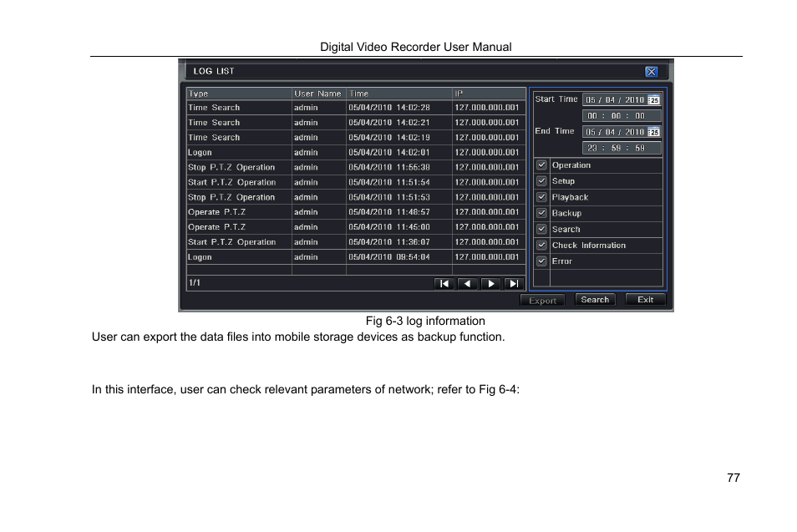Click the Export button

coord(542,301)
